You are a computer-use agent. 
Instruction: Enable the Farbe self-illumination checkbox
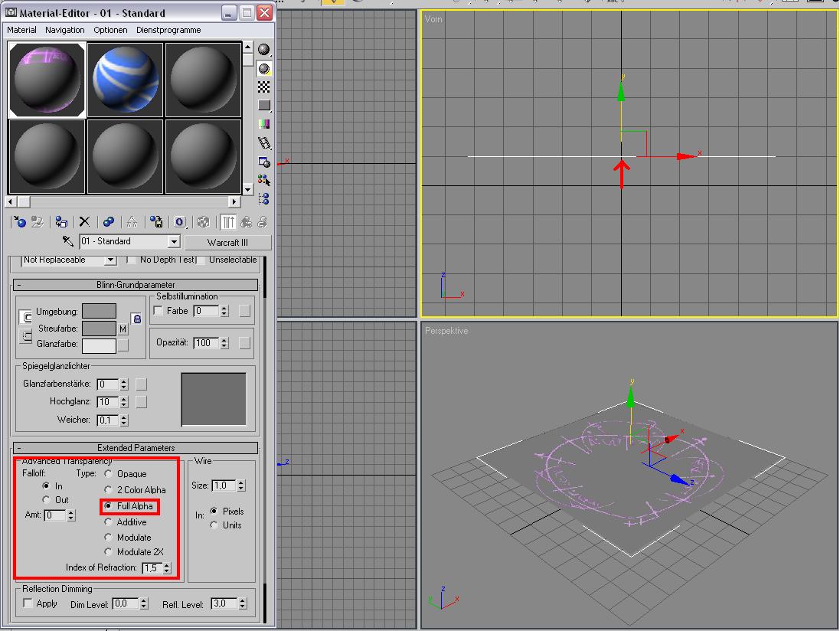click(x=158, y=311)
